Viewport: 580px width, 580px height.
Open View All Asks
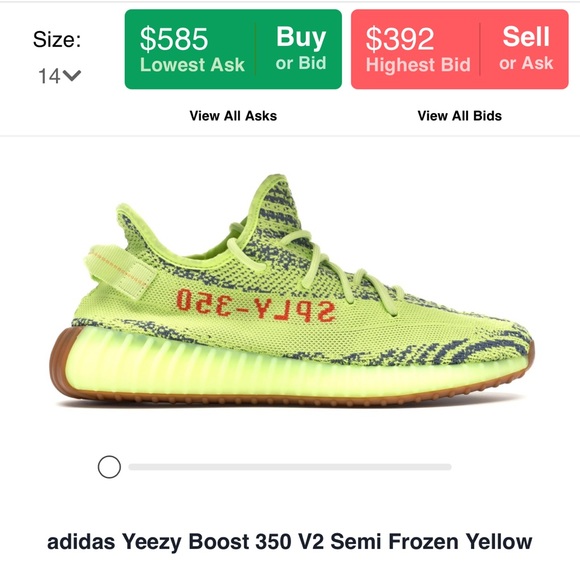(233, 116)
